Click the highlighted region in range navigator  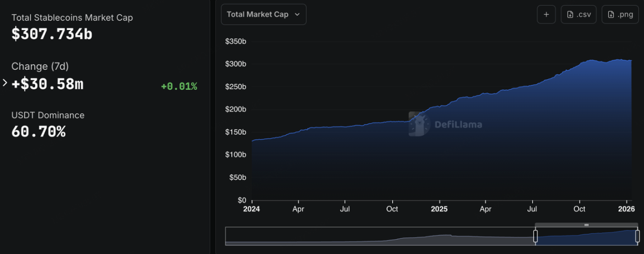tap(586, 237)
